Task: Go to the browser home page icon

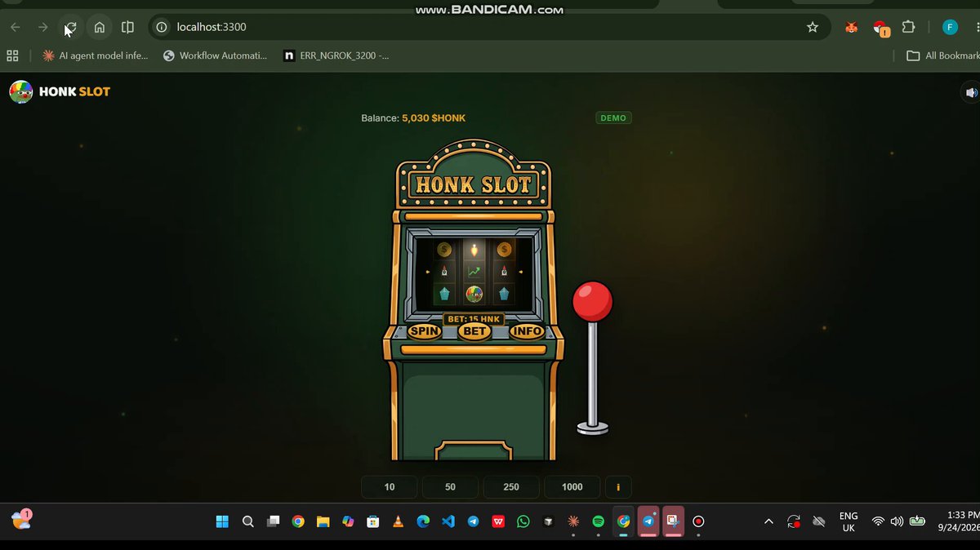Action: click(x=99, y=27)
